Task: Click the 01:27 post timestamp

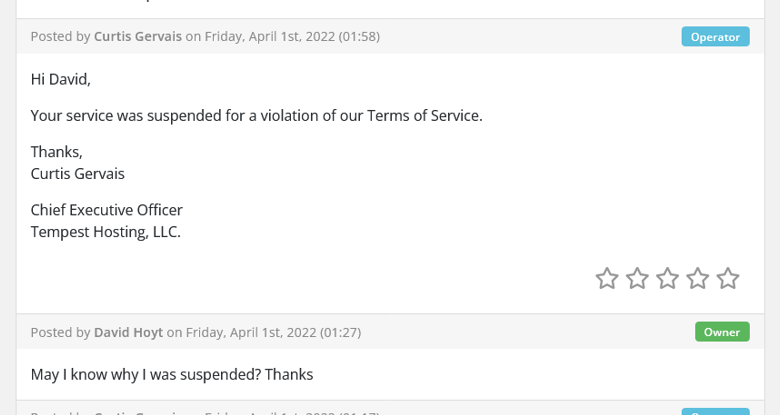Action: tap(340, 332)
